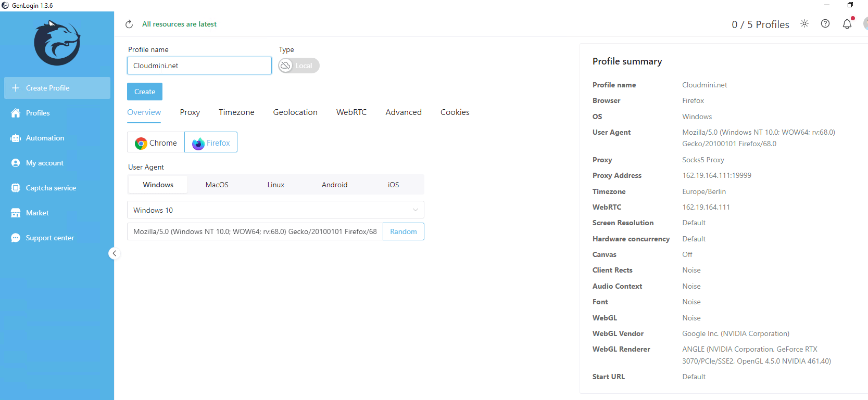
Task: Open the Advanced tab
Action: point(404,112)
